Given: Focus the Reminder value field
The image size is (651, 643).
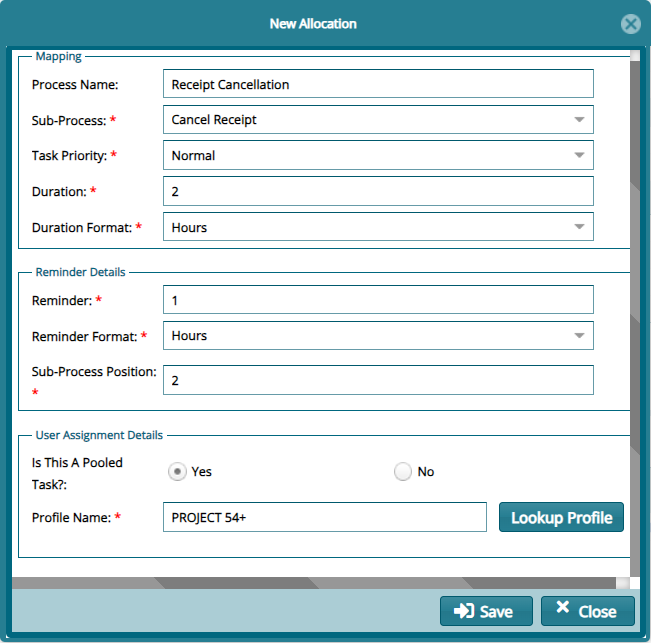Looking at the screenshot, I should (x=378, y=300).
